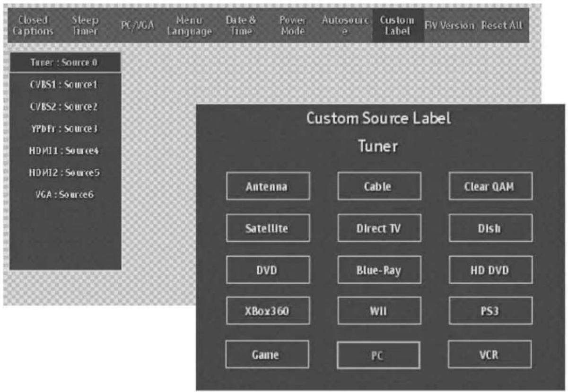Choose HDMI2 : Source5 entry
The width and height of the screenshot is (568, 392).
65,173
